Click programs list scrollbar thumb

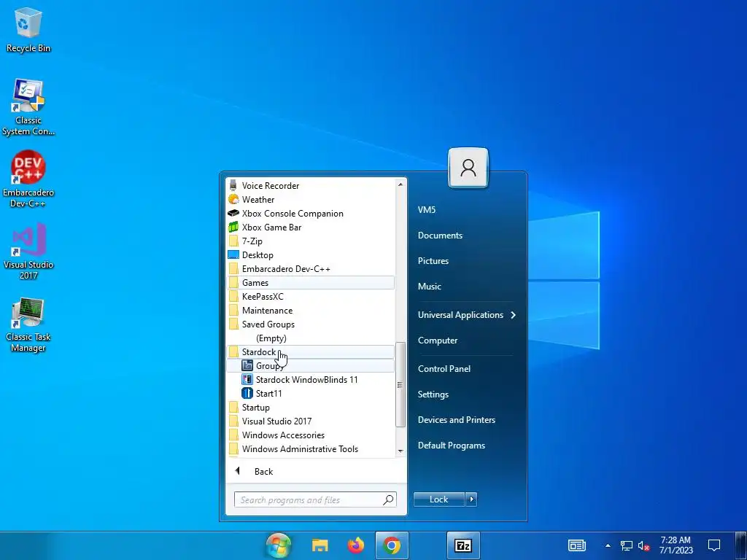click(x=400, y=385)
